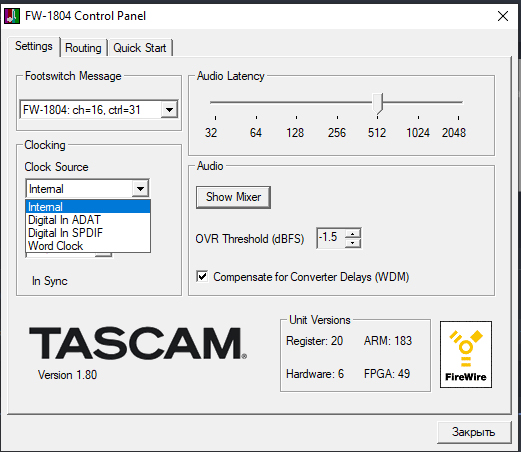
Task: Select Internal in Clock Source list
Action: (x=88, y=207)
